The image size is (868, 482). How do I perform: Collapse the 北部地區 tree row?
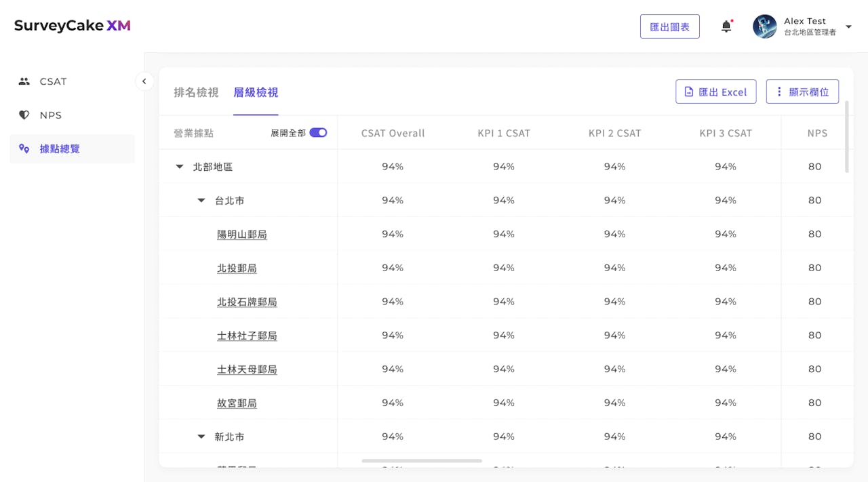pyautogui.click(x=180, y=167)
